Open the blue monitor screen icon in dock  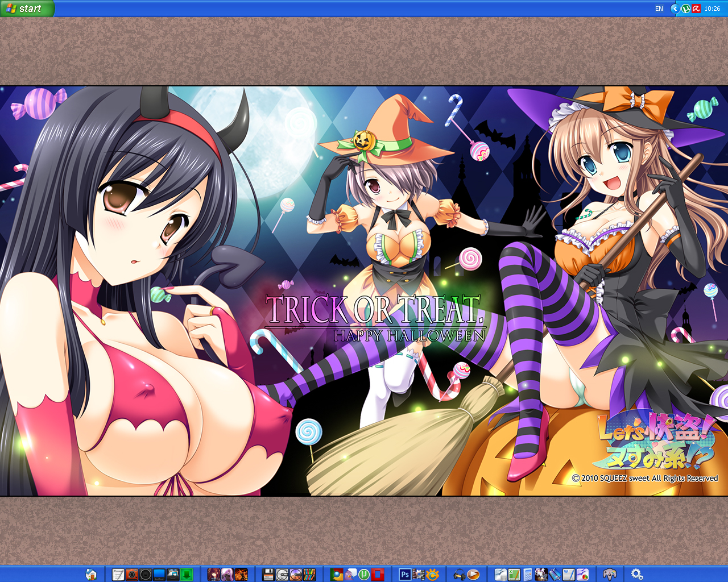[x=159, y=575]
